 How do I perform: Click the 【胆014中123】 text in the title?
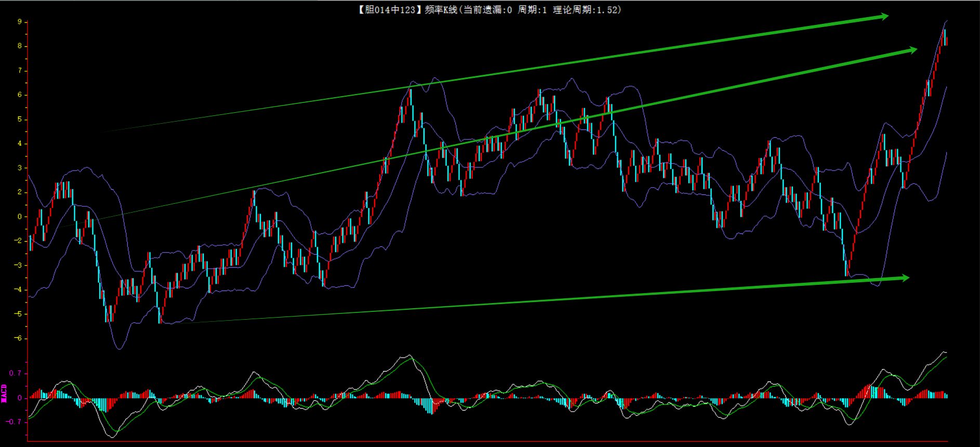388,10
